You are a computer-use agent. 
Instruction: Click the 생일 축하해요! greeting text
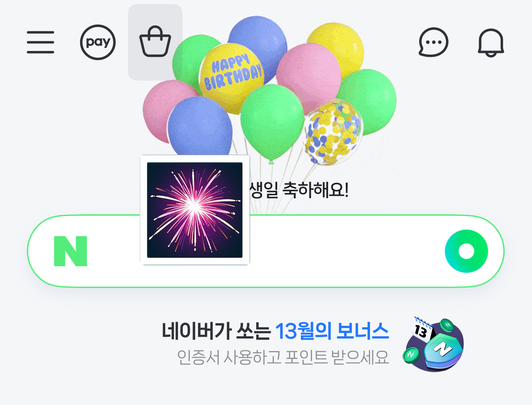[x=299, y=190]
